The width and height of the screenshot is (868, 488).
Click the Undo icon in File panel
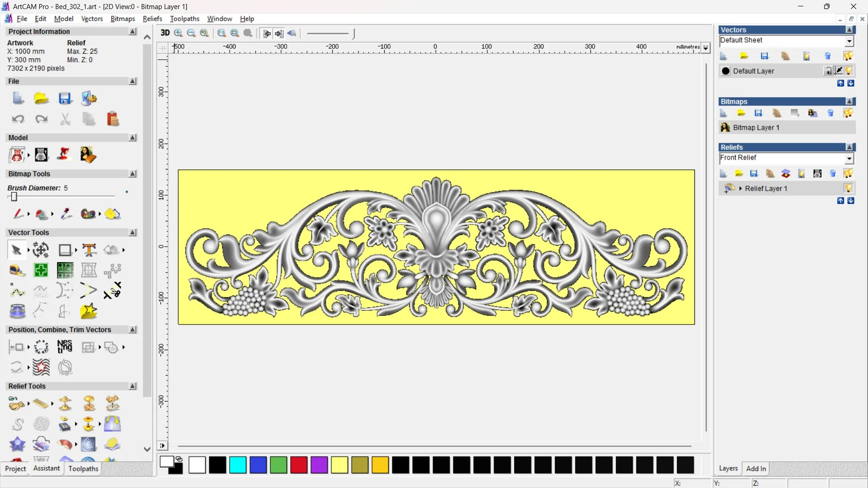[18, 119]
